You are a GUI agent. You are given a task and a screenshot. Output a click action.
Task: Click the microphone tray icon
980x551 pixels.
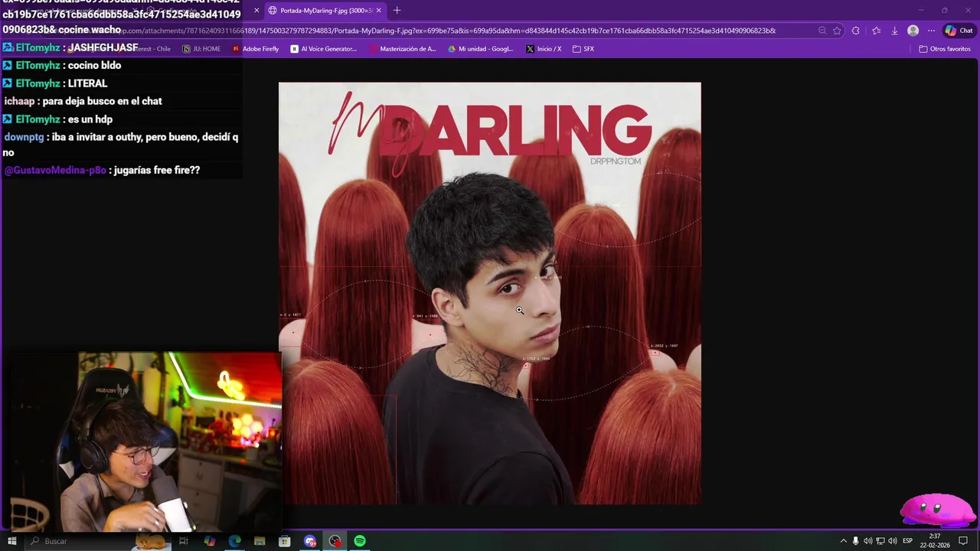coord(856,541)
